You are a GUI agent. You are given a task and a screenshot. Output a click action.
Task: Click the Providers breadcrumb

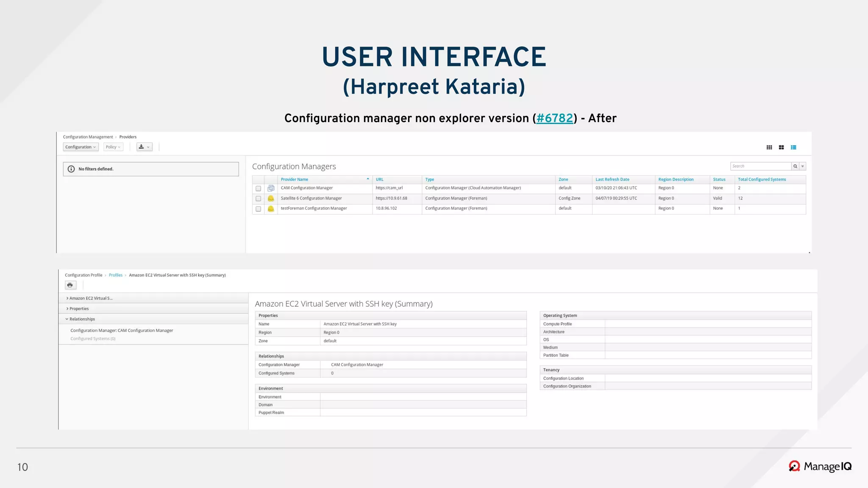coord(128,137)
